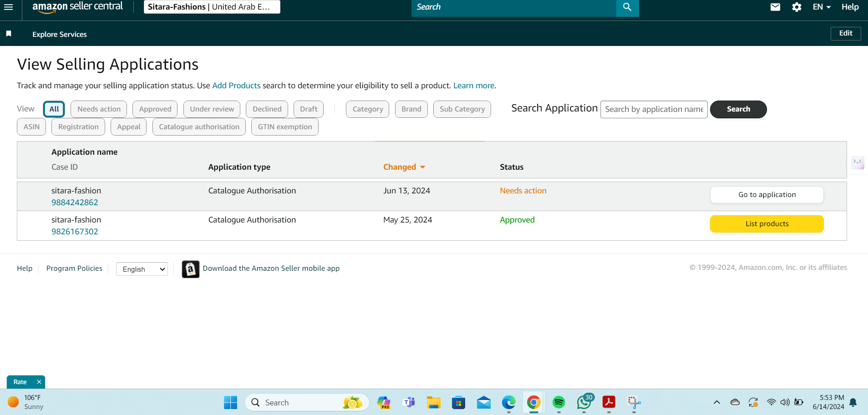Filter applications by Brand type
Screen dimensions: 868x415
(x=411, y=109)
